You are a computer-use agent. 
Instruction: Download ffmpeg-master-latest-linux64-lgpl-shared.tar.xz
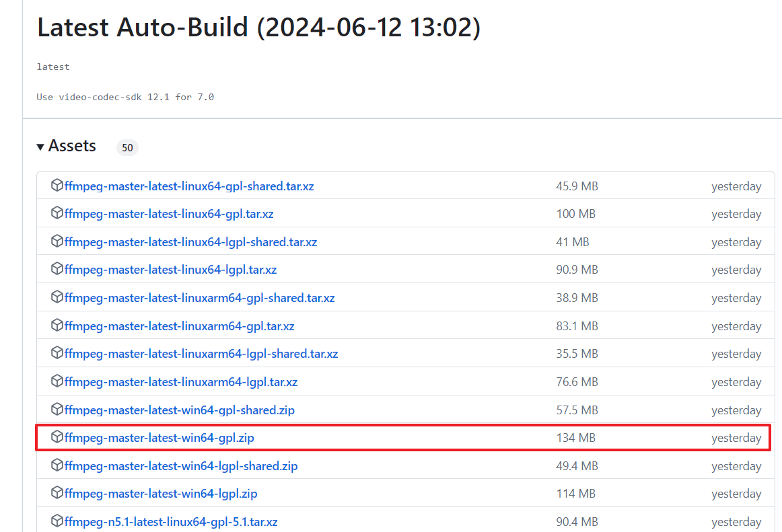pyautogui.click(x=190, y=242)
